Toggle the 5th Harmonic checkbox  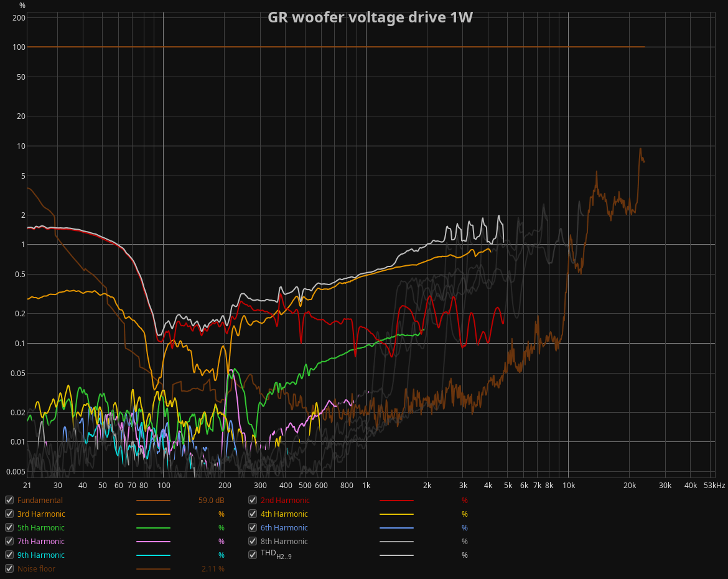tap(9, 527)
